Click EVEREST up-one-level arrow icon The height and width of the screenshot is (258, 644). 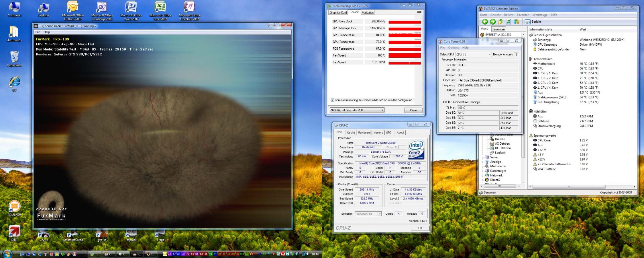point(500,22)
